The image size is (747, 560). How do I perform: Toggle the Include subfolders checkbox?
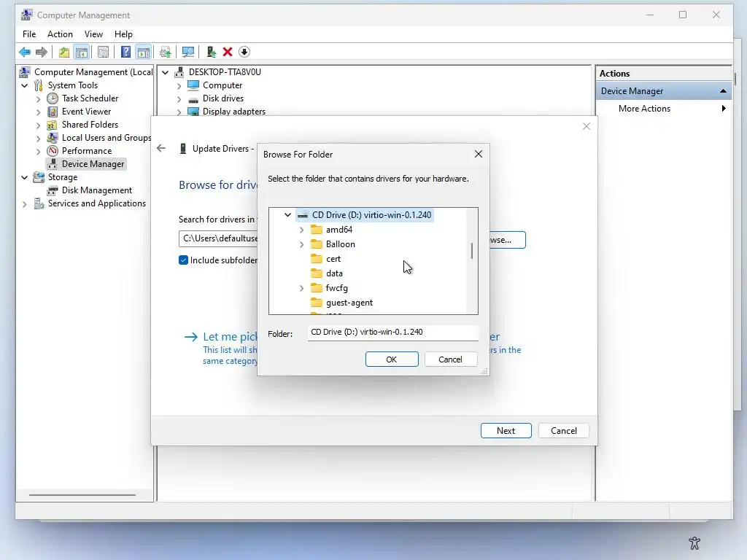point(183,260)
